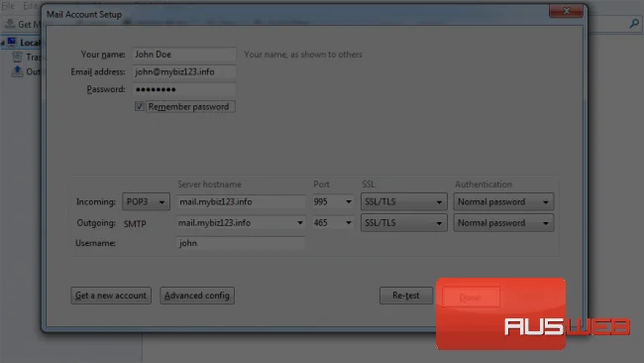Viewport: 644px width, 363px height.
Task: Close the Mail Account Setup dialog
Action: (566, 11)
